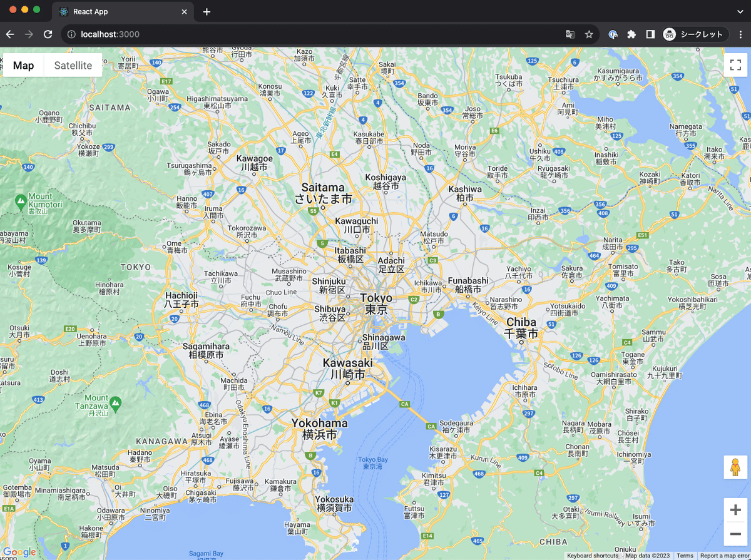Click the Kisarazu 木更津市 label

tap(442, 452)
